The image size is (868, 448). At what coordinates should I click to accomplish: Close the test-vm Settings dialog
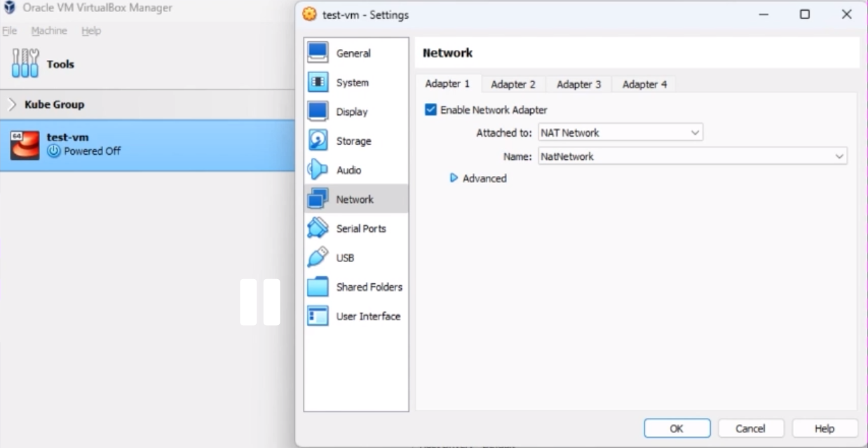click(846, 15)
